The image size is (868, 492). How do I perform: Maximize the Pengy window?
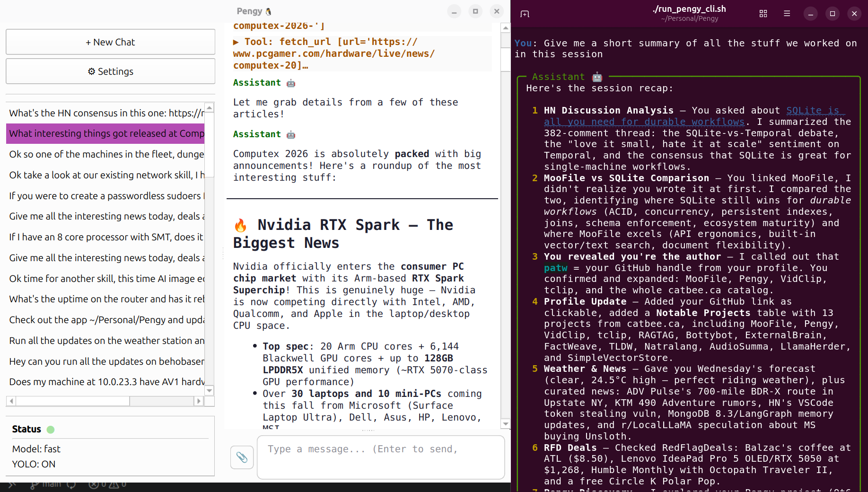475,12
